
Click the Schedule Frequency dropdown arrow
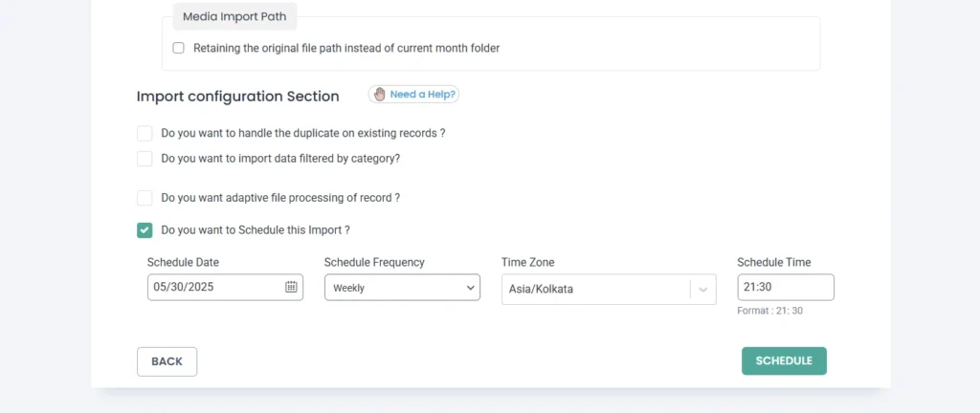tap(470, 288)
